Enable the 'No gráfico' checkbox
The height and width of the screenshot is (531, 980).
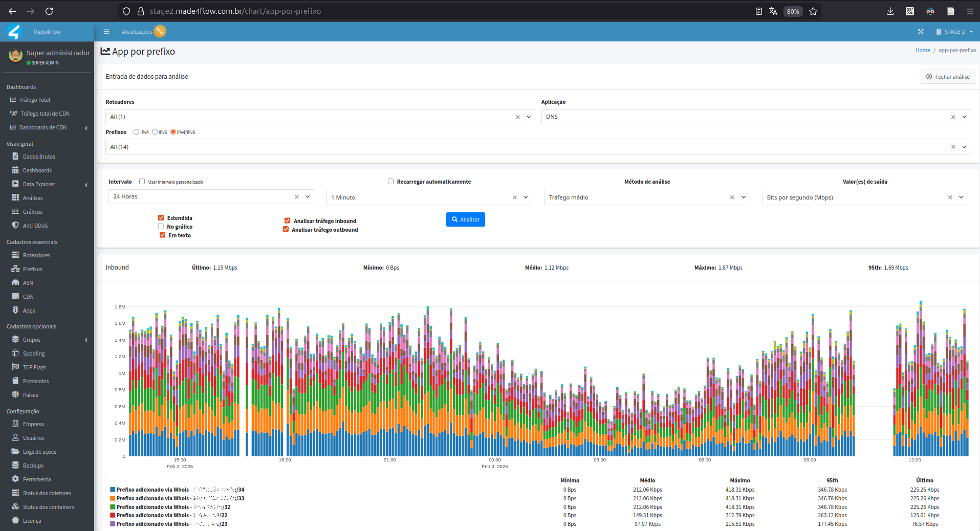(x=161, y=227)
